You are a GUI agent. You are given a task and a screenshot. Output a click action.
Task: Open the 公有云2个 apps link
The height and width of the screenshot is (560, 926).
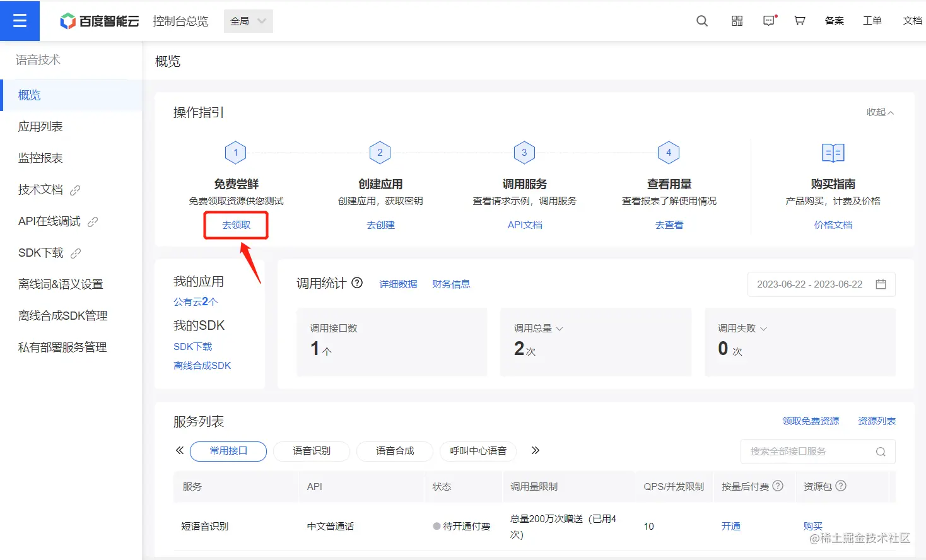196,302
